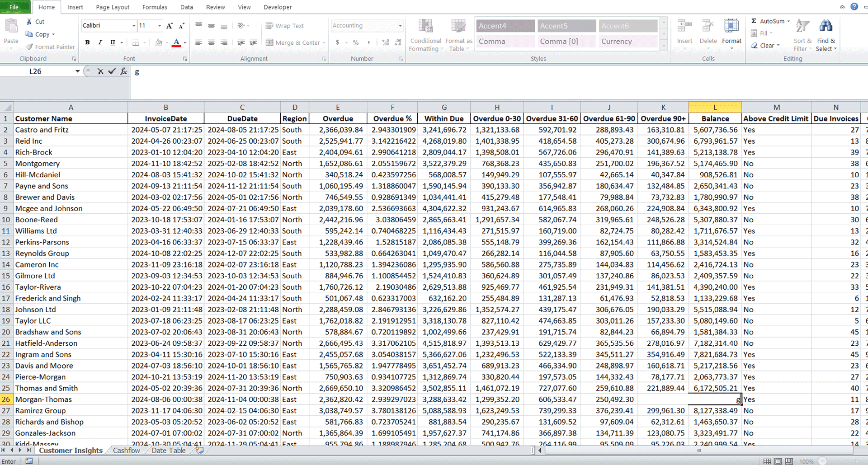The width and height of the screenshot is (868, 465).
Task: Expand the cell Styles gallery
Action: click(664, 45)
